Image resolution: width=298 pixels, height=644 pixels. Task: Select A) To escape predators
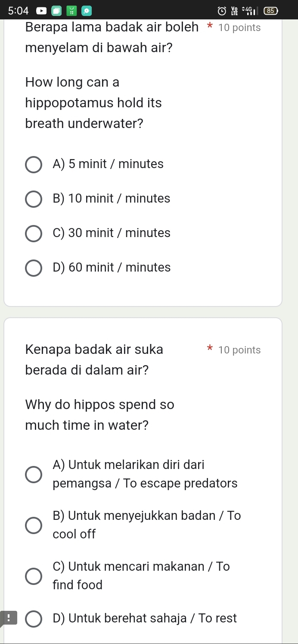click(x=34, y=474)
